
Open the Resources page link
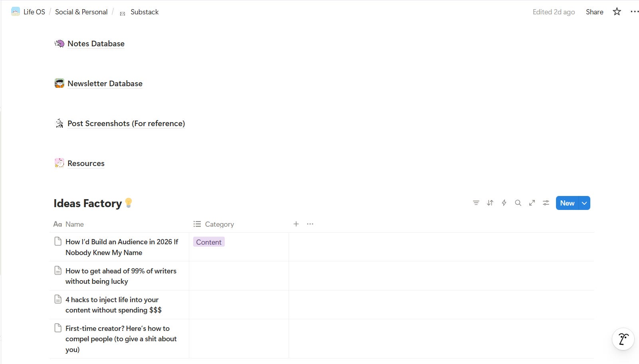point(86,163)
